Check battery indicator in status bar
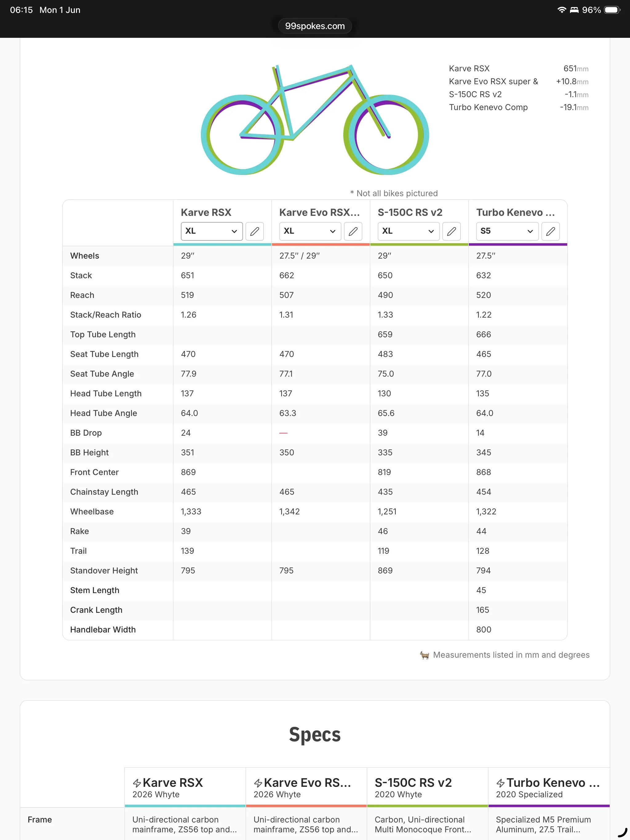The image size is (630, 840). (612, 10)
